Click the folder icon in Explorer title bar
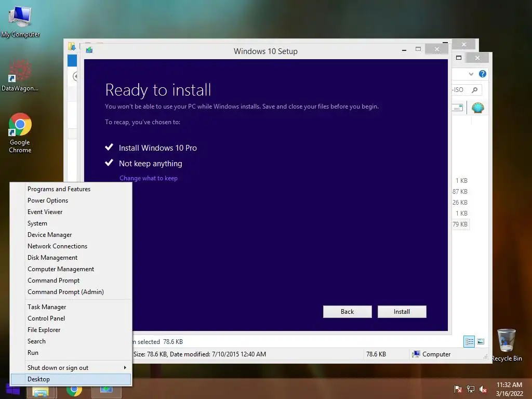Screen dimensions: 532x399 tap(71, 46)
